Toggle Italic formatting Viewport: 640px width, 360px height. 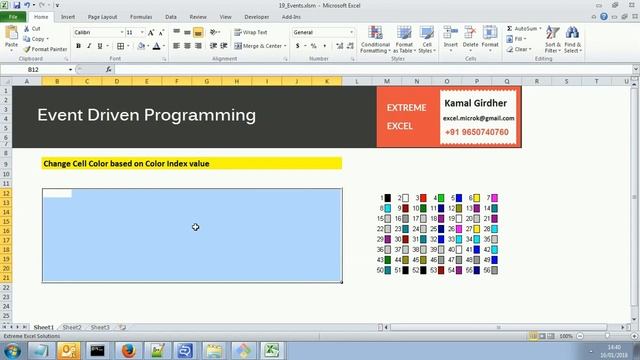[x=89, y=46]
